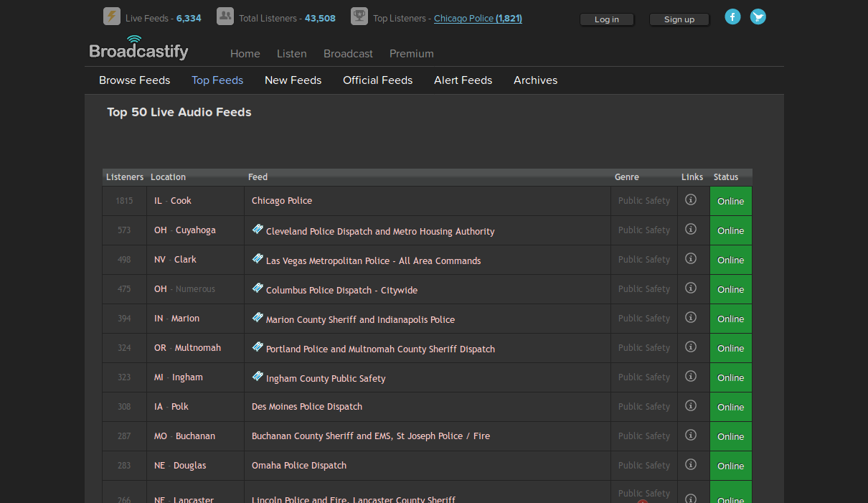Select the Cook county location link

pos(181,201)
